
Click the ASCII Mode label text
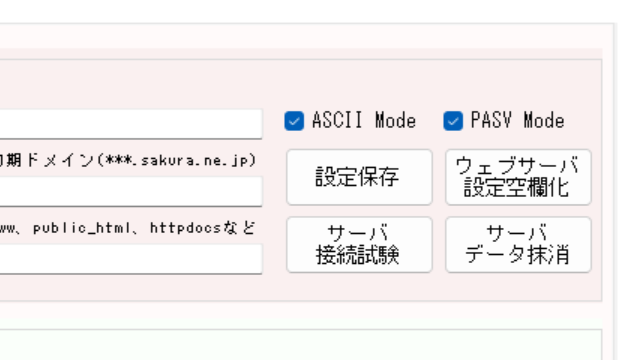tap(364, 121)
